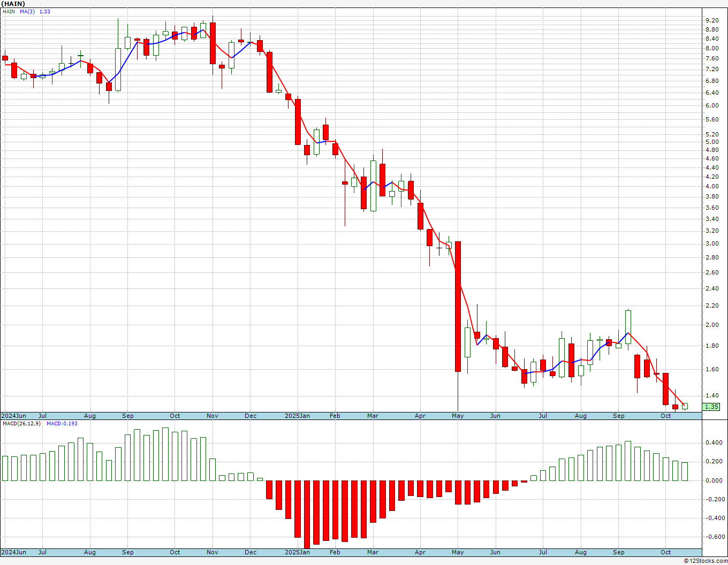
Task: Click Apr on the price chart time axis
Action: point(420,416)
